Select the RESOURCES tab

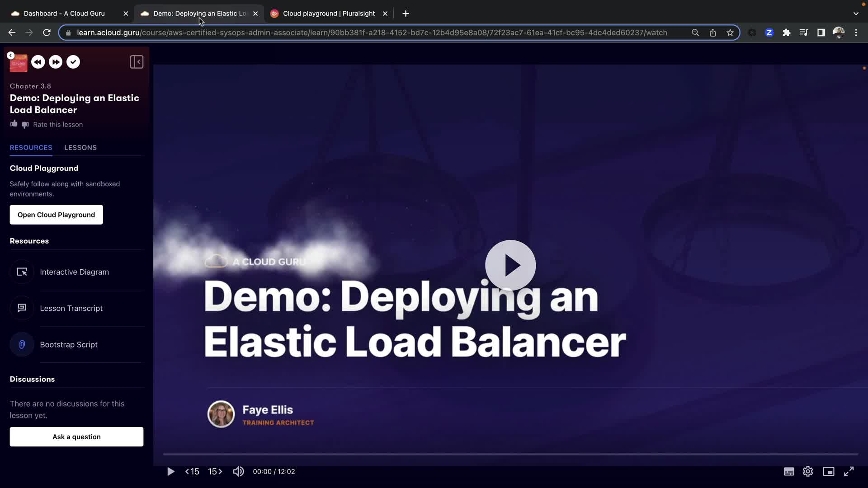click(31, 148)
